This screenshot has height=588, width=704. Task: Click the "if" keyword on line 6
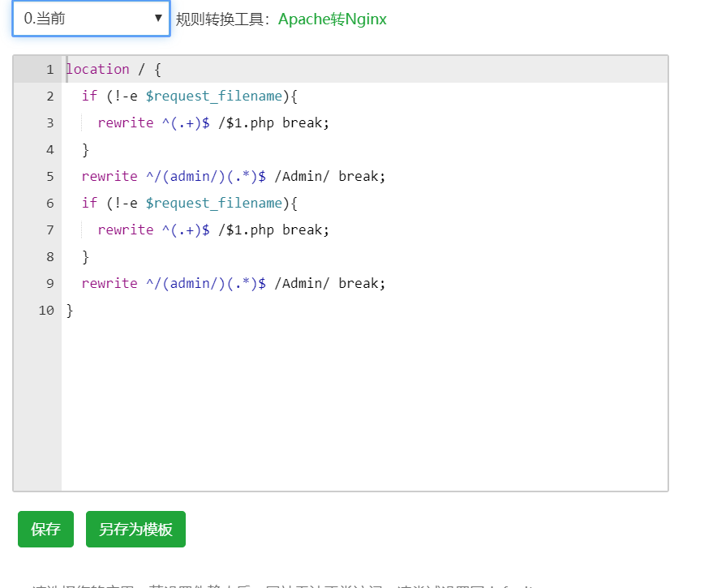click(89, 204)
